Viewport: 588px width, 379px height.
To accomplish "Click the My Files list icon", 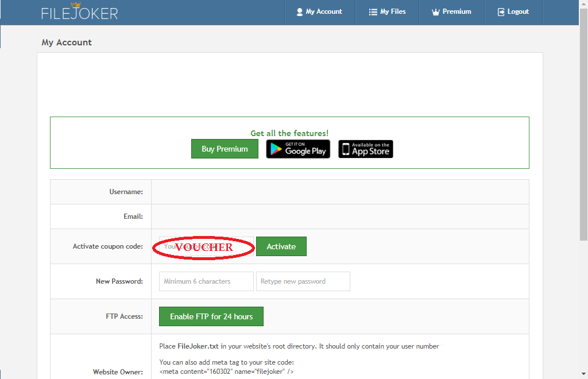I will point(373,12).
